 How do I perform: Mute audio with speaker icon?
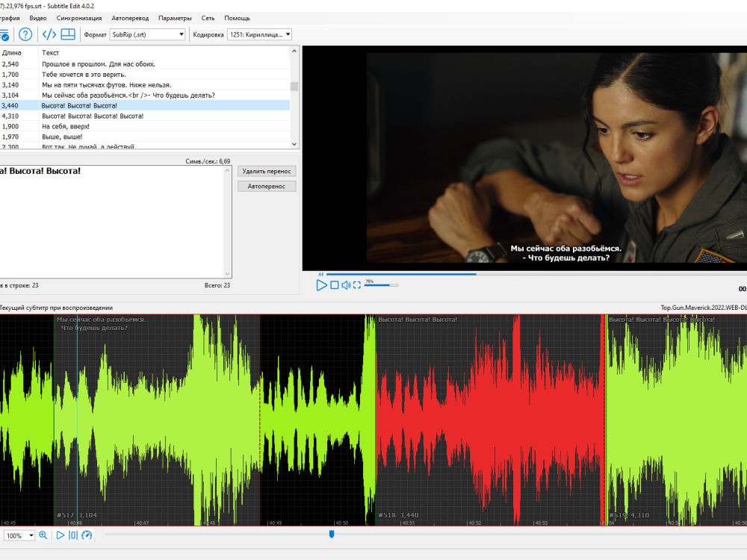click(x=346, y=285)
